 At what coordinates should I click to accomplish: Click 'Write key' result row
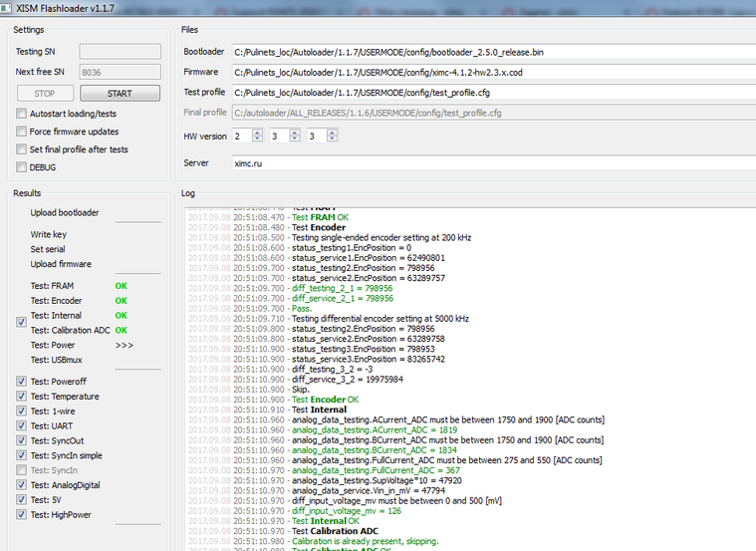(48, 234)
